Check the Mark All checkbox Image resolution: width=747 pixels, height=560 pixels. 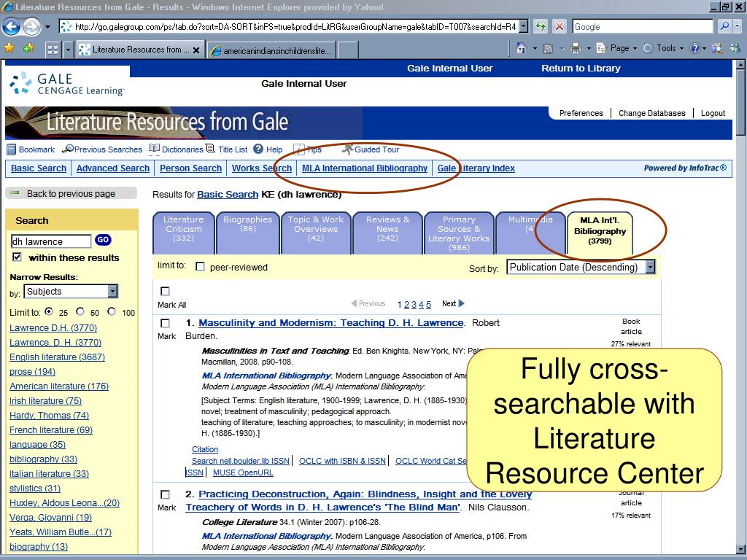tap(166, 291)
